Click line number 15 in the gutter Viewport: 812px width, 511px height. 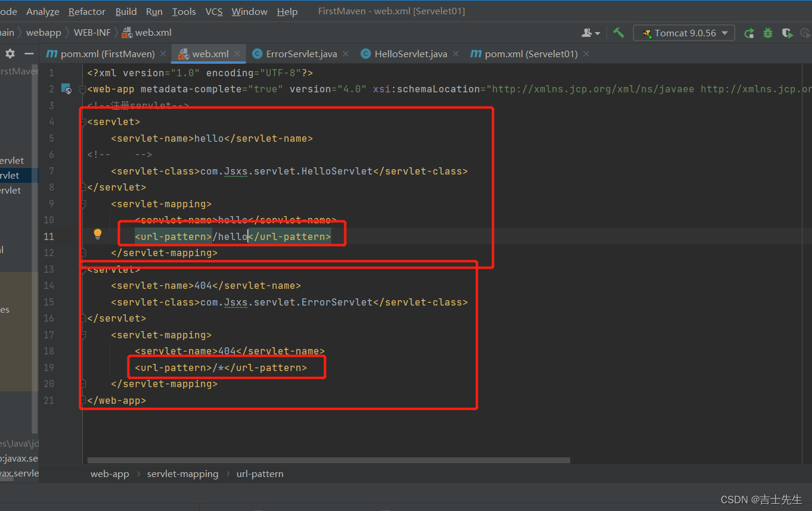tap(49, 302)
